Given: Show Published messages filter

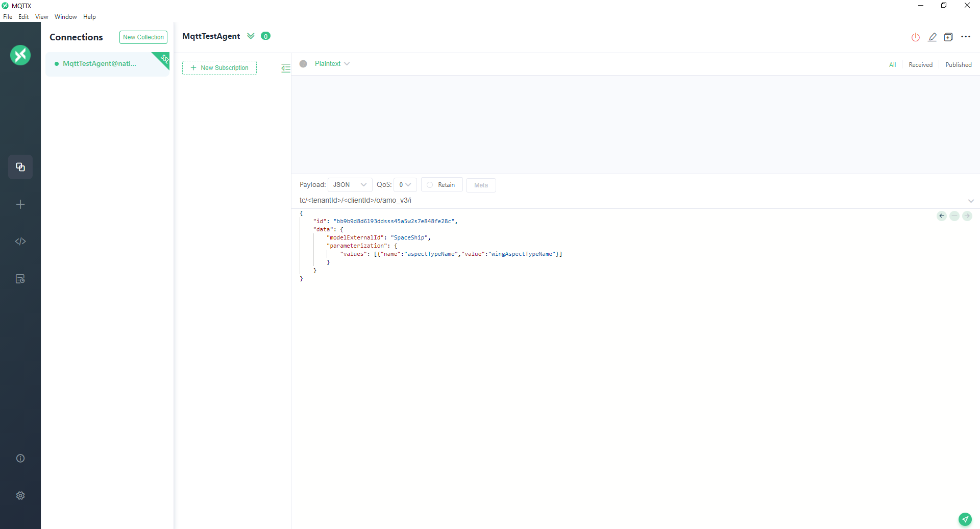Looking at the screenshot, I should (958, 65).
